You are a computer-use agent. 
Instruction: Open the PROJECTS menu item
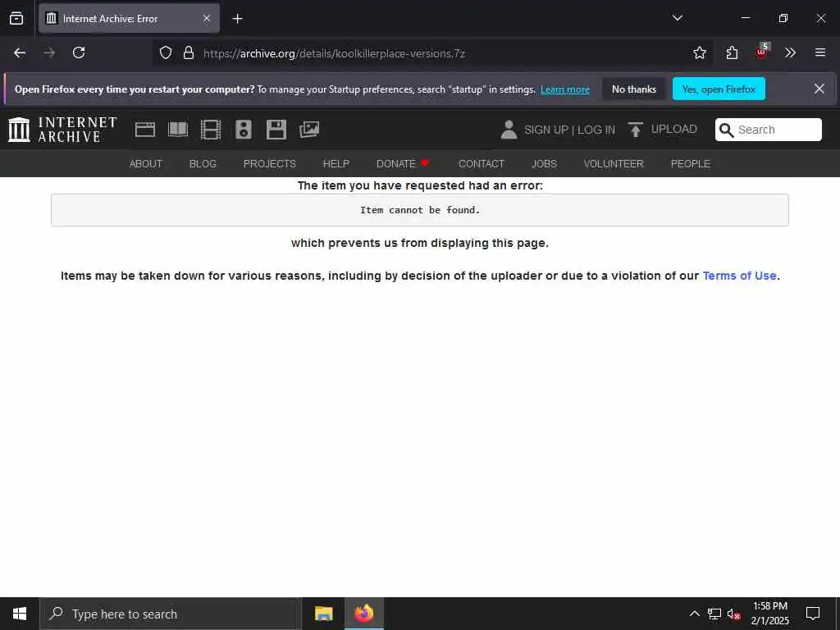point(269,164)
